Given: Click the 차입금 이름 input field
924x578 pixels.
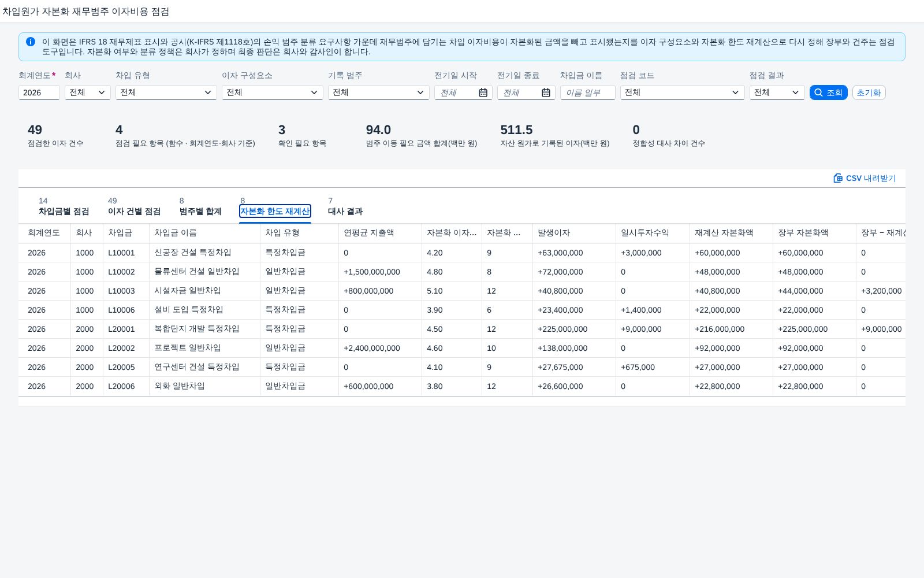Looking at the screenshot, I should pyautogui.click(x=588, y=92).
